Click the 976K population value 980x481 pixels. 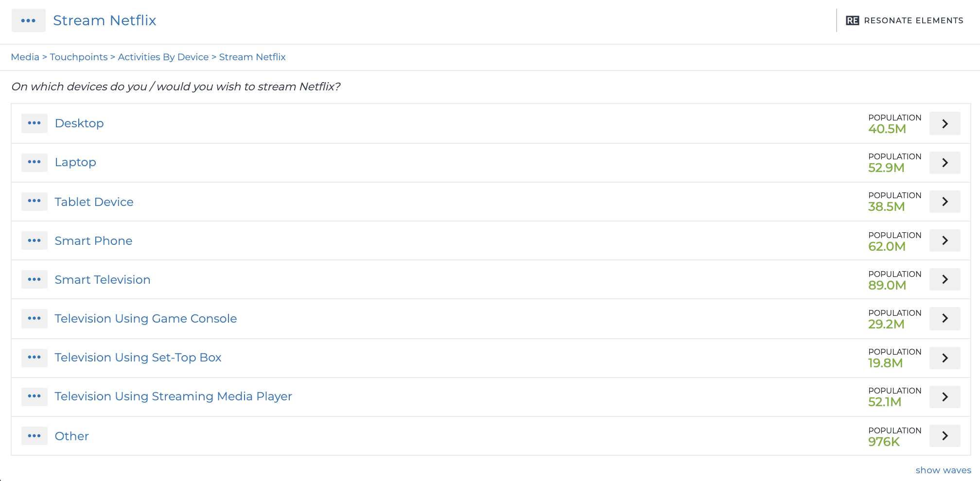tap(884, 442)
